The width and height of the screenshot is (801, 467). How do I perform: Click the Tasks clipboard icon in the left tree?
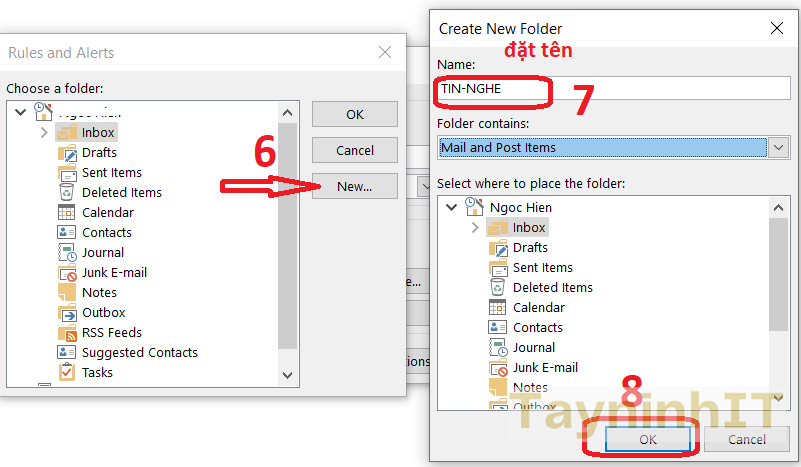(x=67, y=373)
